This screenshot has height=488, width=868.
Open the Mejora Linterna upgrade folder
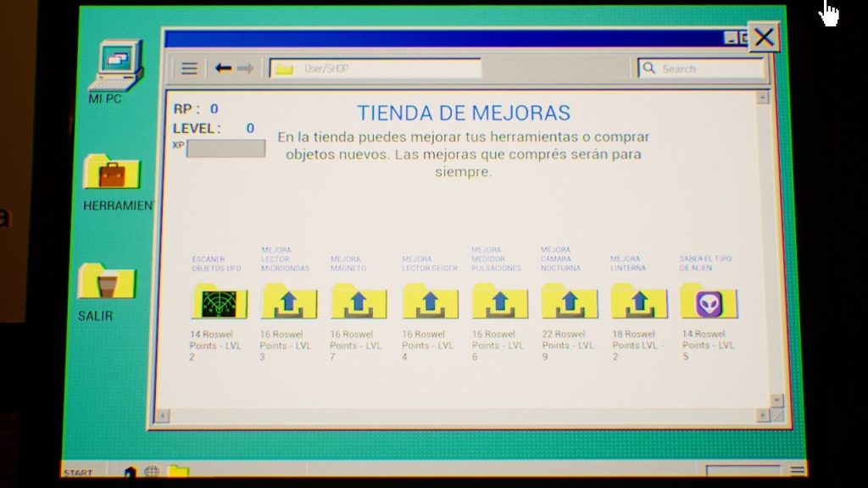[x=639, y=302]
